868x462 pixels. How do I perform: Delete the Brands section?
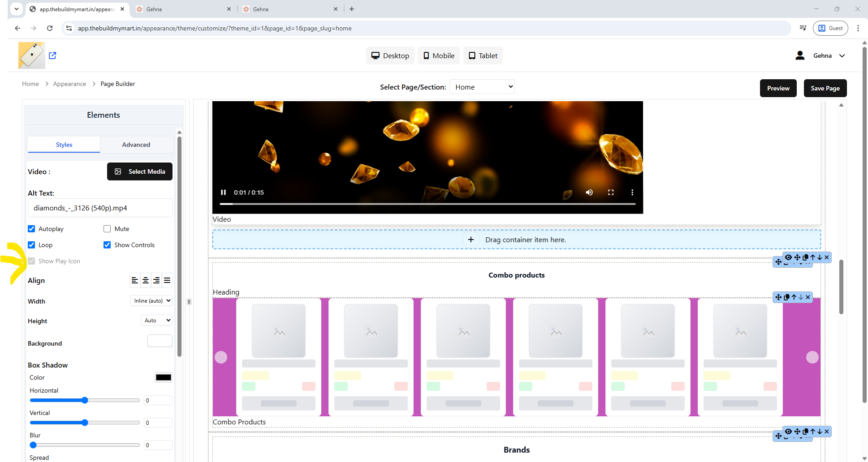(x=827, y=432)
